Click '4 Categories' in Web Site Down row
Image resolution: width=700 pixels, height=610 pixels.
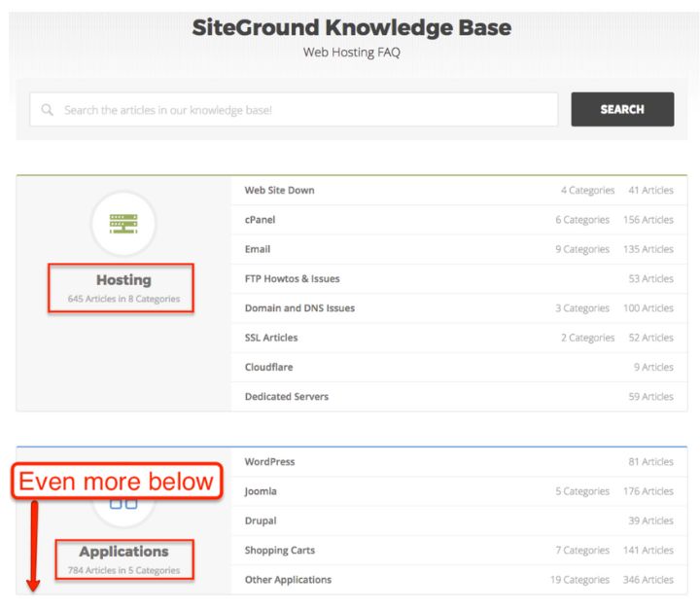(x=587, y=191)
